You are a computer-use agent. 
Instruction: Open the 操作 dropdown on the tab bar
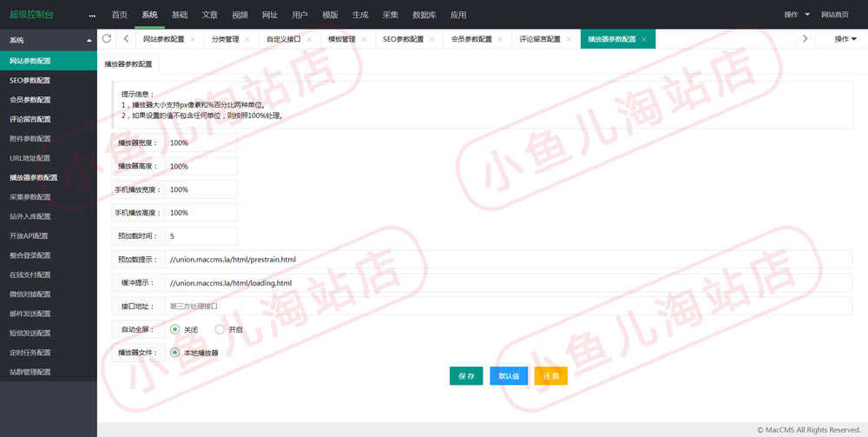point(845,39)
